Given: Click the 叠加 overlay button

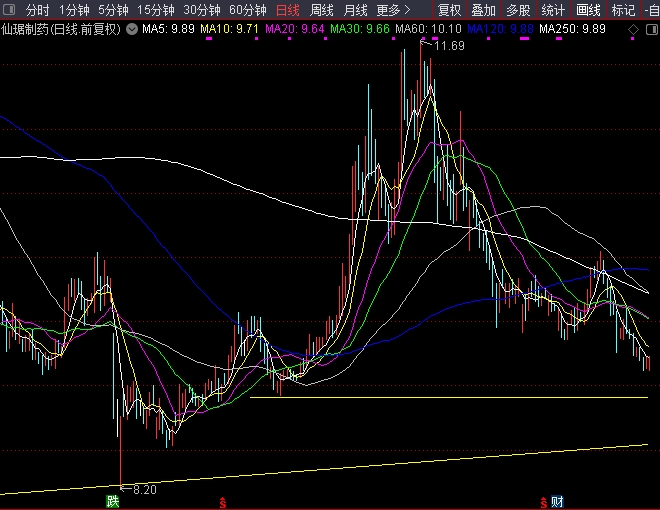Looking at the screenshot, I should (x=484, y=10).
